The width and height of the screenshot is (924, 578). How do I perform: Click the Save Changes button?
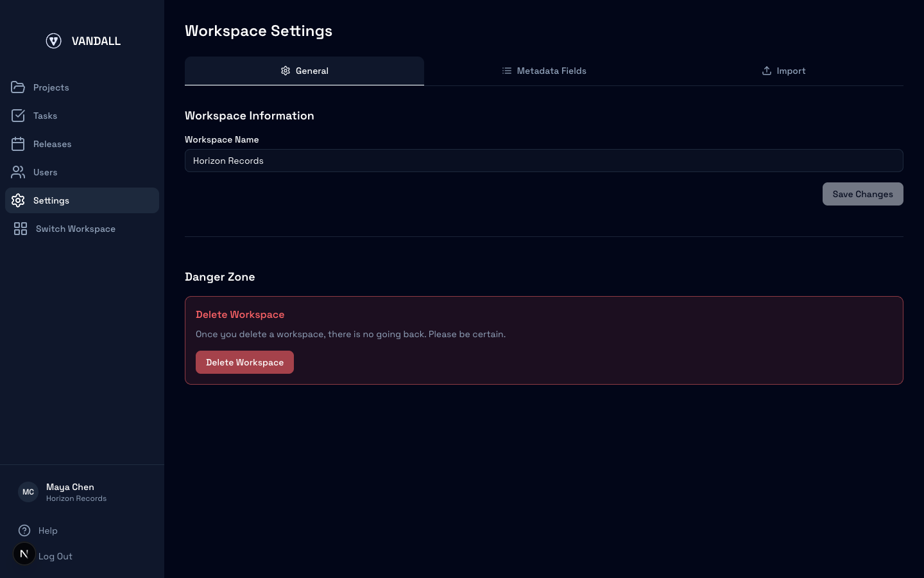pyautogui.click(x=863, y=194)
